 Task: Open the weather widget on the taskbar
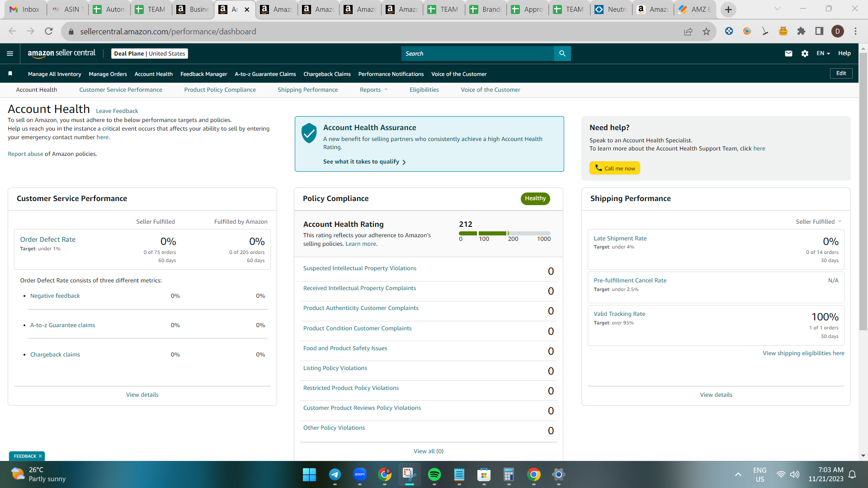(x=39, y=474)
